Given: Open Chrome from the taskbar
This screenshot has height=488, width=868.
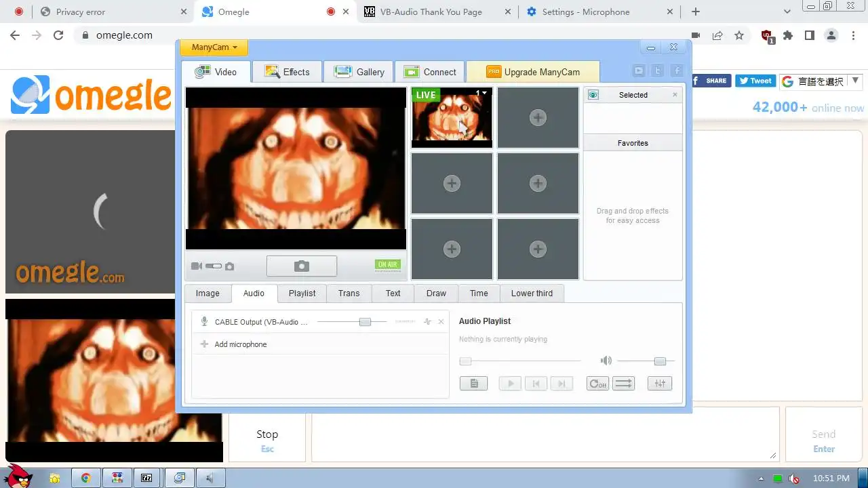Looking at the screenshot, I should 86,478.
